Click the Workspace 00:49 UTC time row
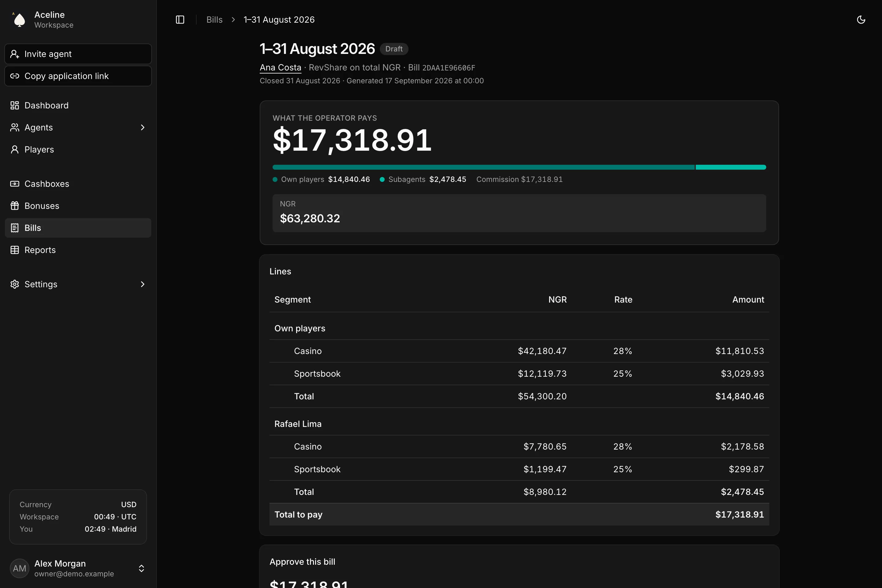 click(78, 517)
